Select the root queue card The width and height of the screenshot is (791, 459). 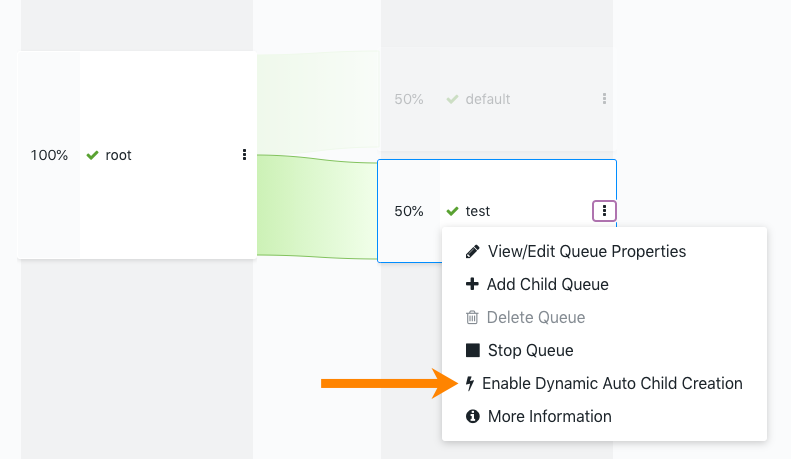137,155
